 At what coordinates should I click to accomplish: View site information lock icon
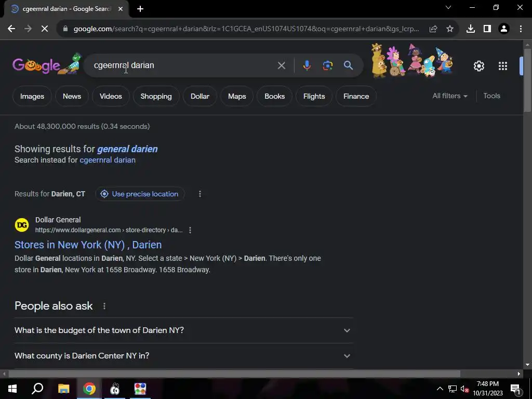(x=65, y=29)
